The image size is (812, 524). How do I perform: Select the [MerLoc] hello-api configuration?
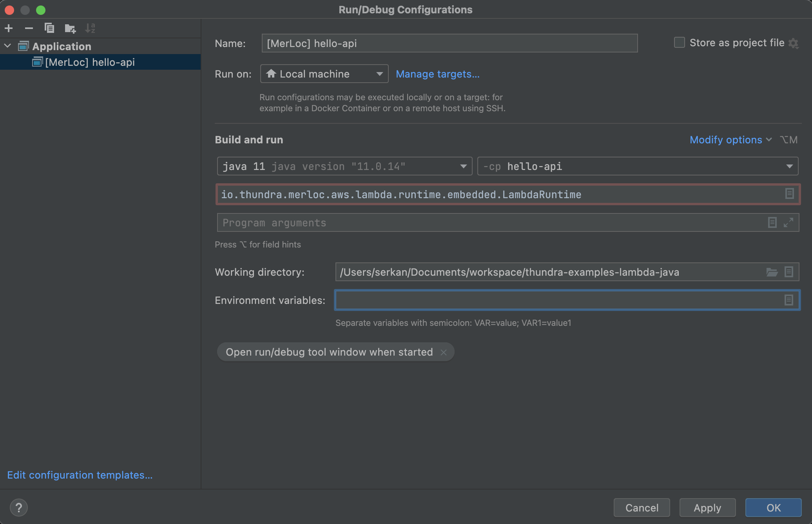click(x=90, y=62)
